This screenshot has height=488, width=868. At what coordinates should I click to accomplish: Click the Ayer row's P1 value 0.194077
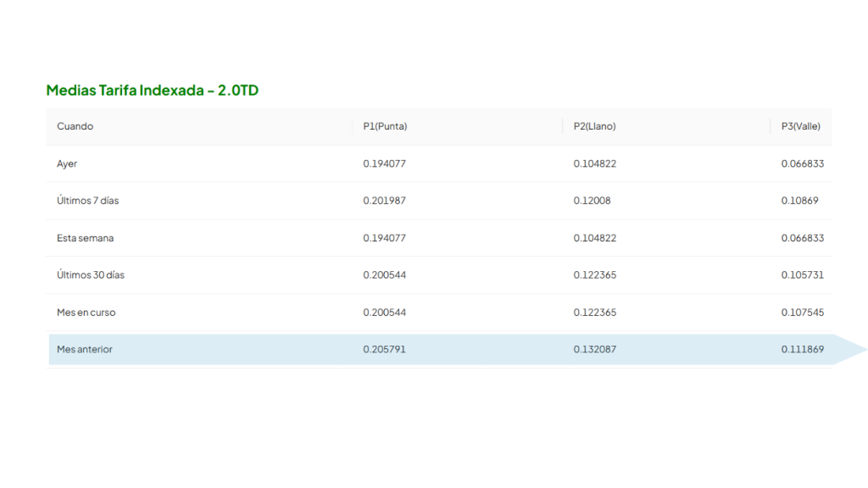(384, 164)
